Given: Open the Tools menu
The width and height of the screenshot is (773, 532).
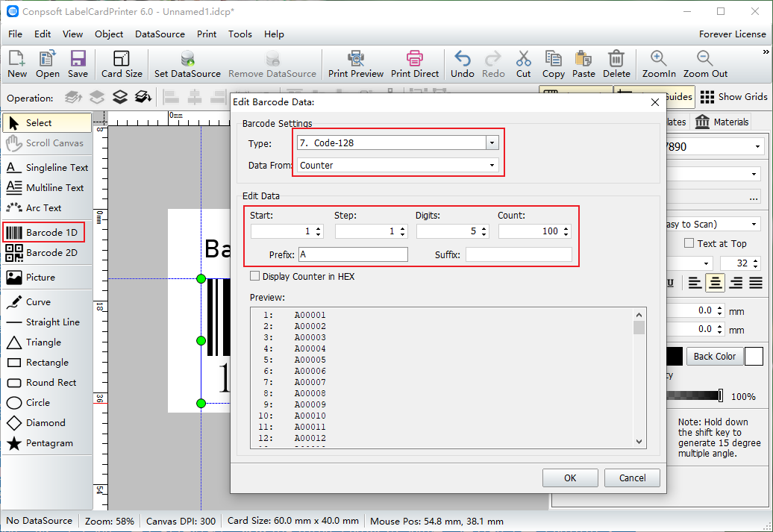Looking at the screenshot, I should click(x=240, y=34).
